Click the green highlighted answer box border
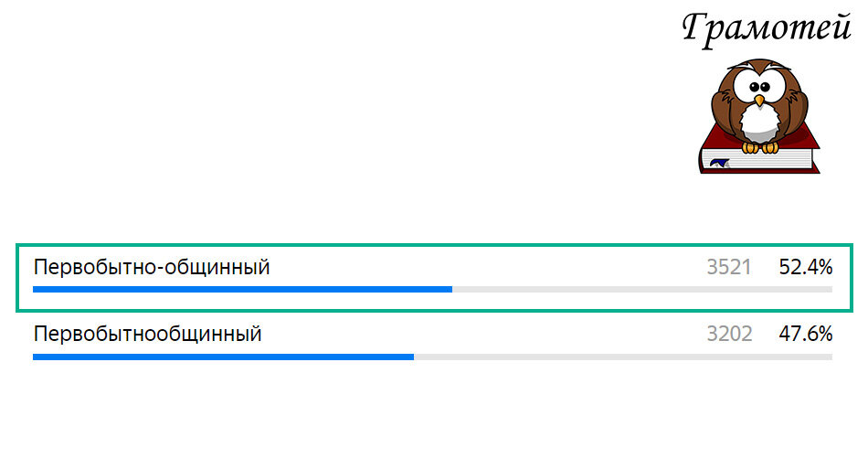The width and height of the screenshot is (868, 458). (x=434, y=245)
